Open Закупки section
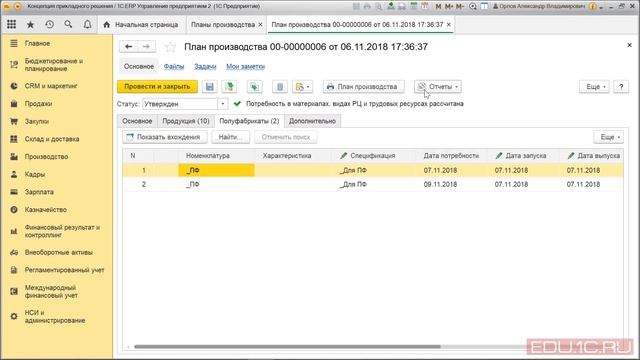The height and width of the screenshot is (360, 640). (57, 121)
